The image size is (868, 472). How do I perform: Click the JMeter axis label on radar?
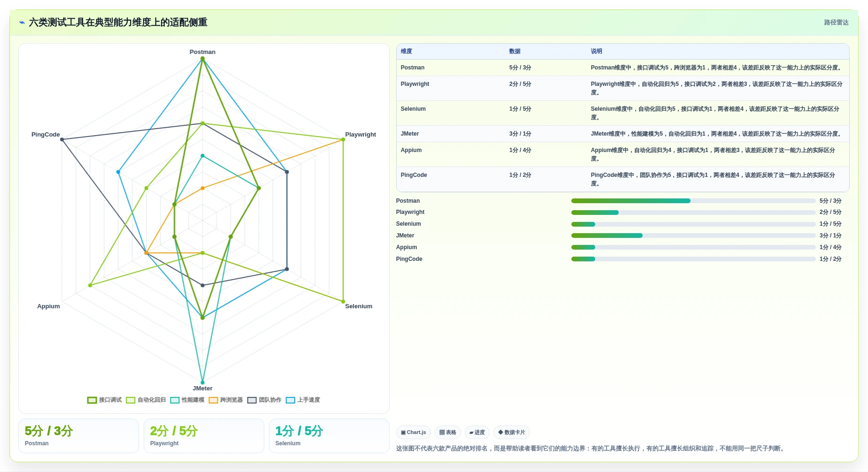pyautogui.click(x=202, y=388)
